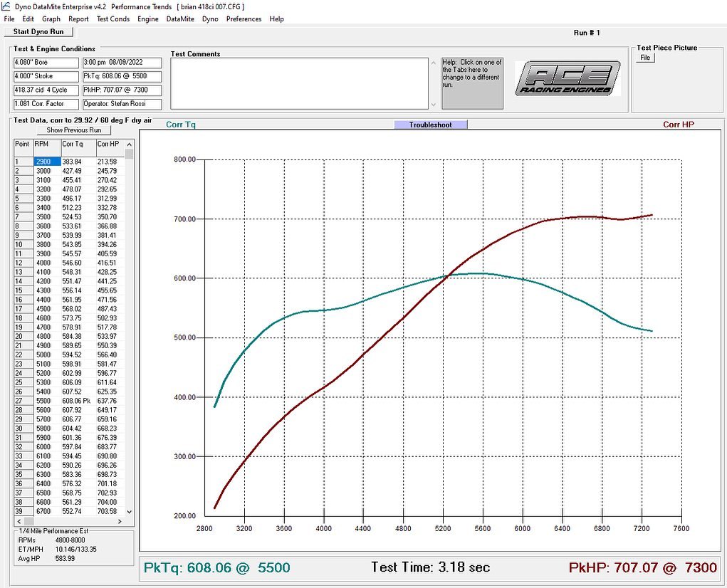Click the PkTq: 608.06 @ 5500 field
727x588 pixels.
[x=122, y=76]
